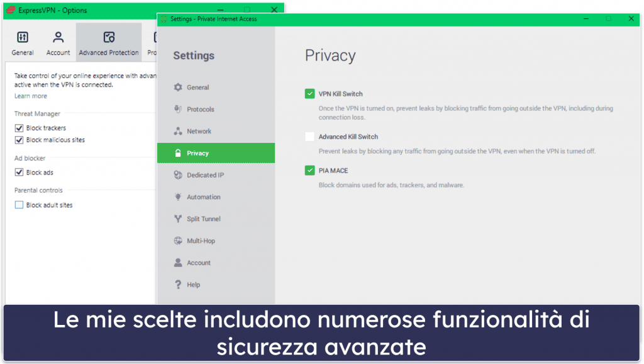Disable the VPN Kill Switch checkbox
This screenshot has height=364, width=644.
point(309,94)
